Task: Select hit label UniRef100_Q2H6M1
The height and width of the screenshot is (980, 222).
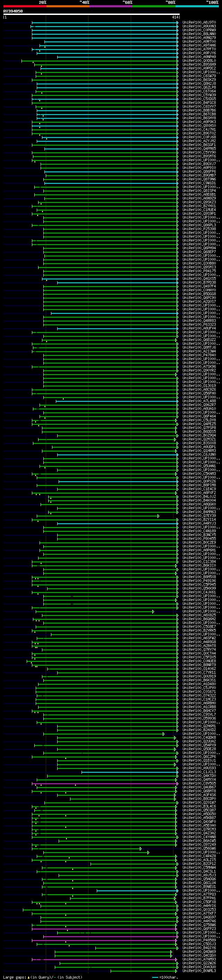Action: click(x=199, y=726)
